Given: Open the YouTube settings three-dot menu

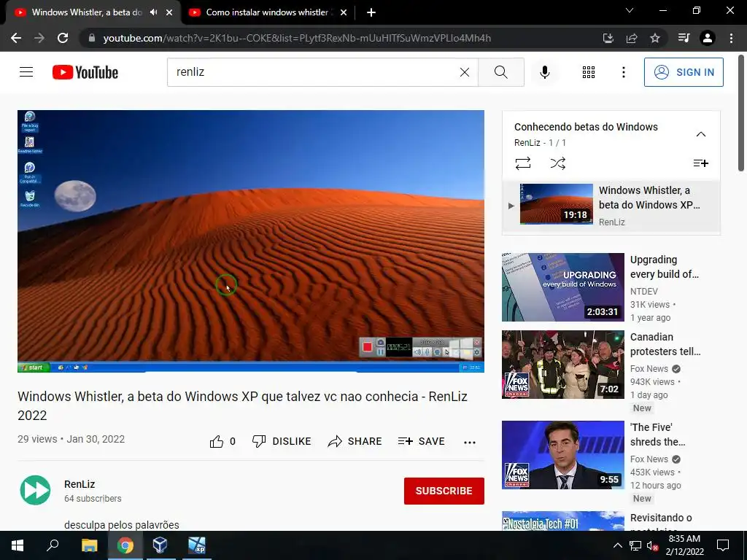Looking at the screenshot, I should pyautogui.click(x=623, y=72).
